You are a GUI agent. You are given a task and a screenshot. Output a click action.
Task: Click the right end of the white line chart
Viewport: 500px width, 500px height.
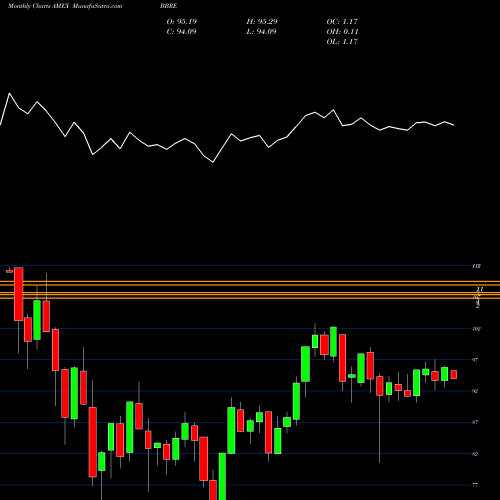453,125
